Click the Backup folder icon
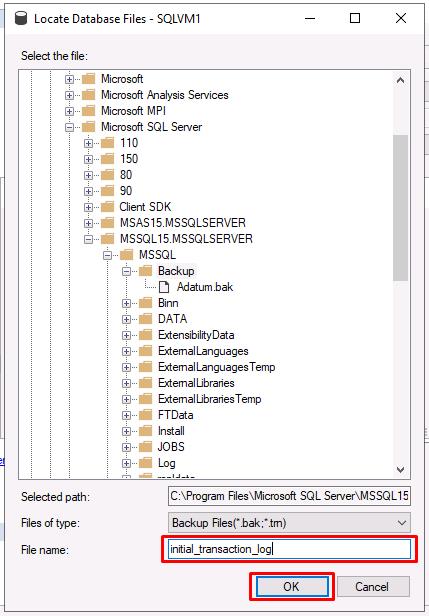 point(145,271)
